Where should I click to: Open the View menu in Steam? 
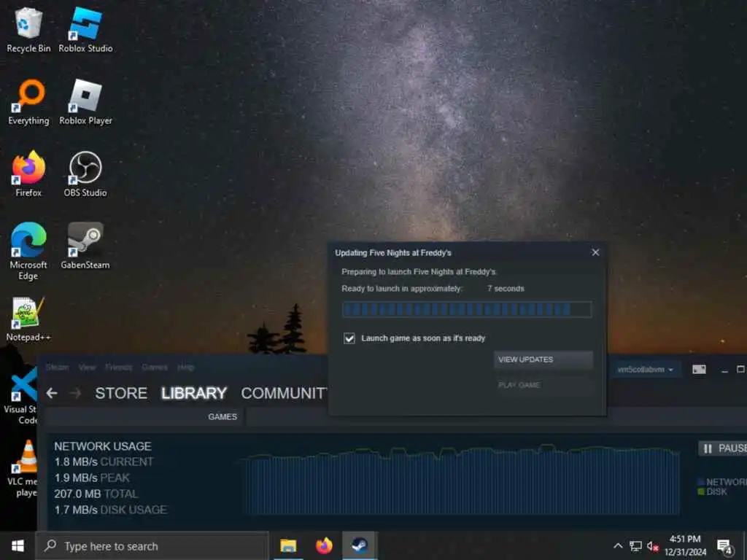(88, 367)
